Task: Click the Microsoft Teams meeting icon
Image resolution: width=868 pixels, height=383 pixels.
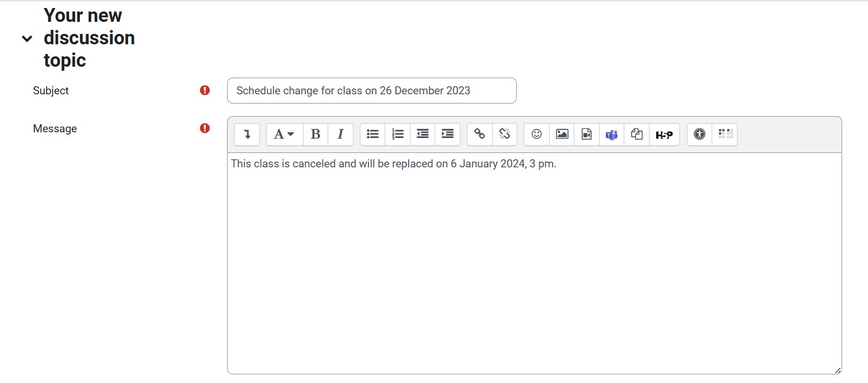Action: pos(612,135)
